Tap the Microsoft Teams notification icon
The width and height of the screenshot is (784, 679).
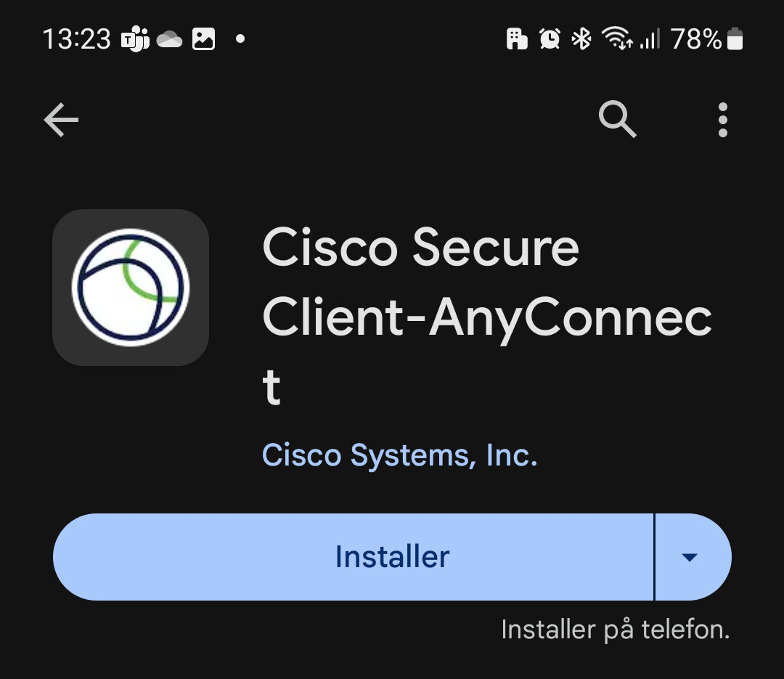click(x=135, y=38)
